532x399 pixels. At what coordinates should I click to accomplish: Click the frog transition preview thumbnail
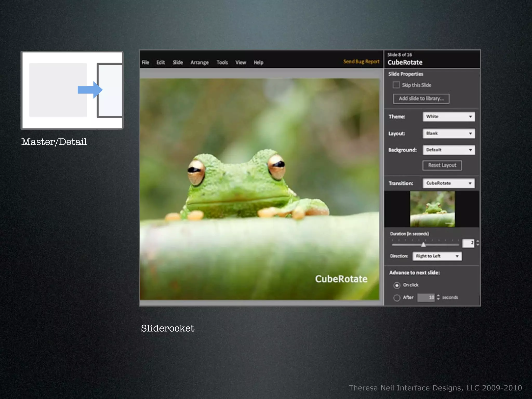[x=432, y=209]
